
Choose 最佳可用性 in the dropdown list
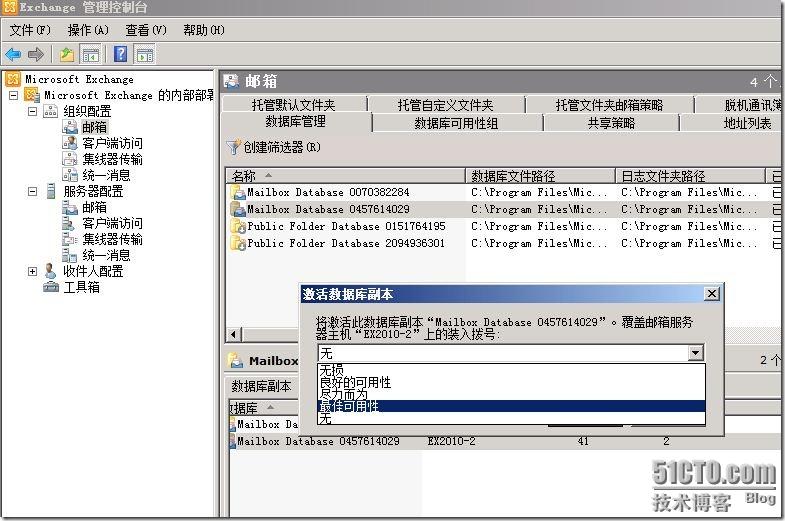511,406
